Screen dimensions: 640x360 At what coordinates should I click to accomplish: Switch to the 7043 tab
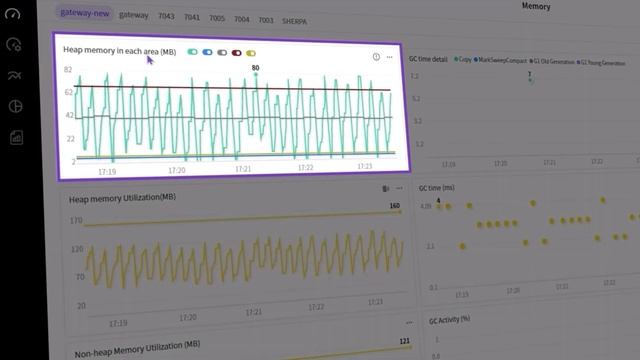166,16
